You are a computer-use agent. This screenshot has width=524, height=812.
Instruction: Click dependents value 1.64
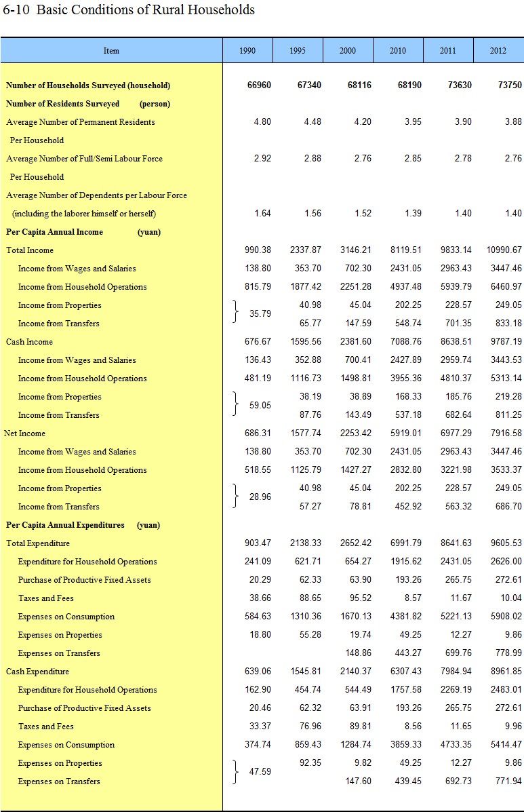[x=262, y=214]
